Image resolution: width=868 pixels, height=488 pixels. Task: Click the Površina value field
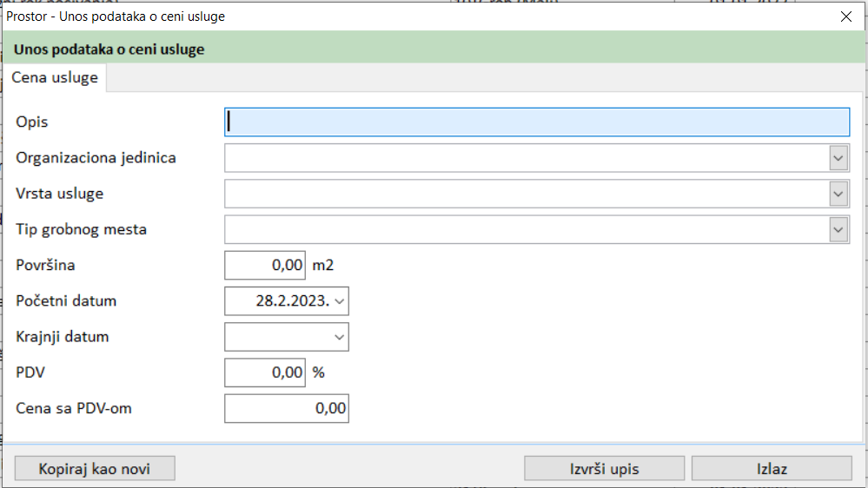[265, 266]
